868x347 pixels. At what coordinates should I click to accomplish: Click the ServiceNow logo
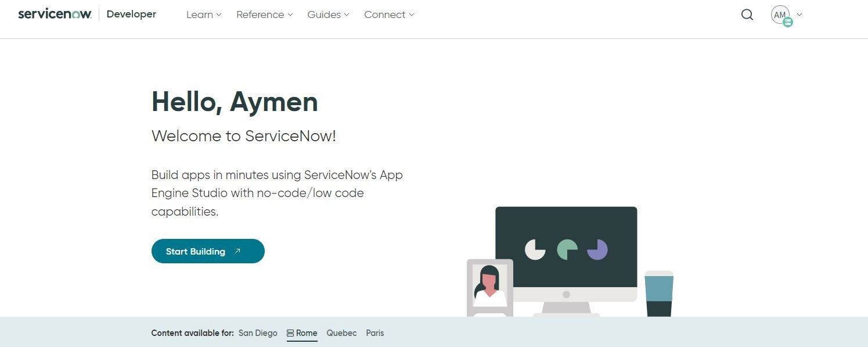[55, 14]
